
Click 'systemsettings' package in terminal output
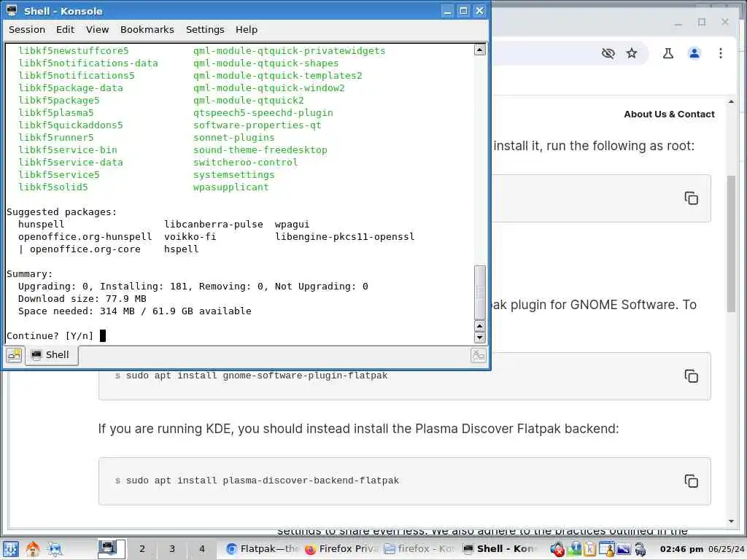(x=233, y=175)
